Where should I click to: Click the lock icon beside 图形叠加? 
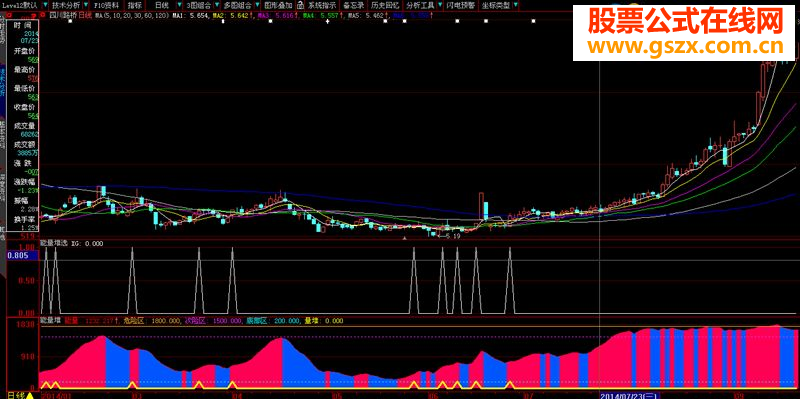[300, 6]
